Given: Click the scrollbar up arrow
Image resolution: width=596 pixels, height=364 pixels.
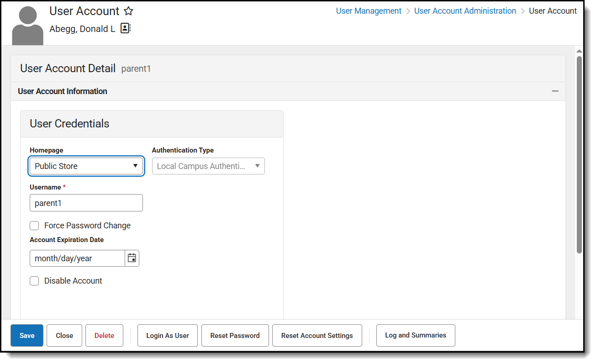Looking at the screenshot, I should 579,51.
